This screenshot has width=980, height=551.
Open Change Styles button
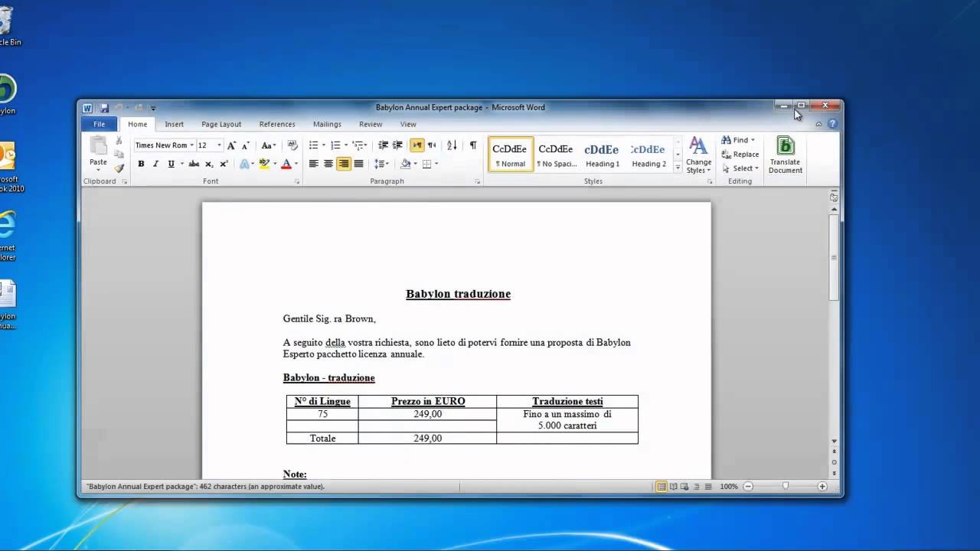(698, 155)
